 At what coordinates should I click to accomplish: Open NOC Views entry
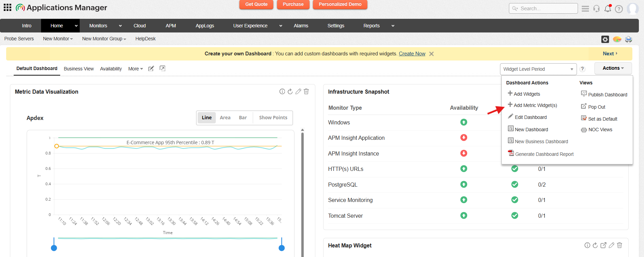click(x=596, y=130)
